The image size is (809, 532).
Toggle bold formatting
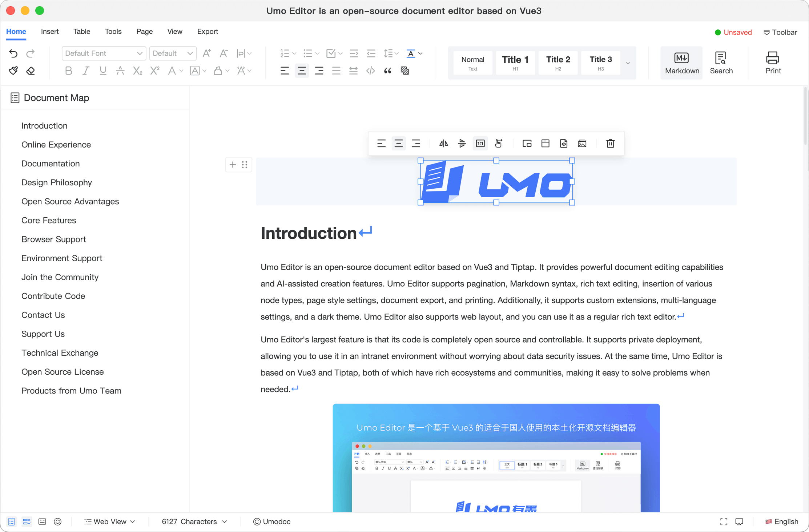(x=68, y=70)
